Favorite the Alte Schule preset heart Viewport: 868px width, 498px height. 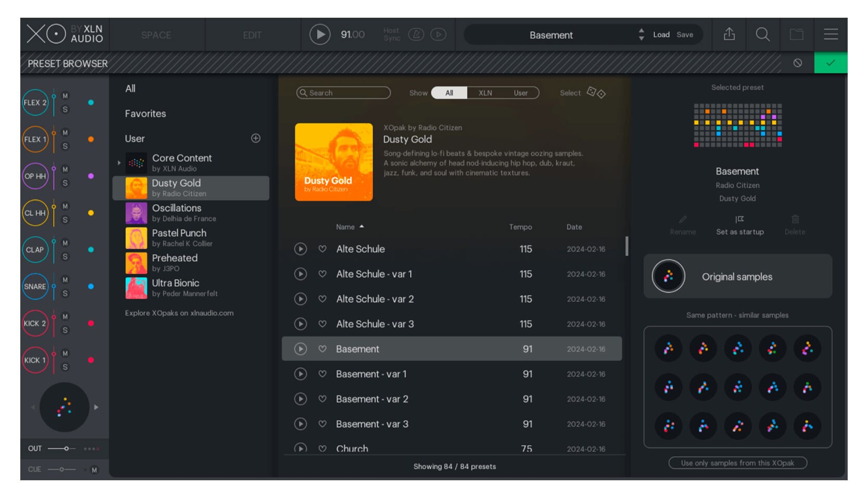(x=323, y=249)
